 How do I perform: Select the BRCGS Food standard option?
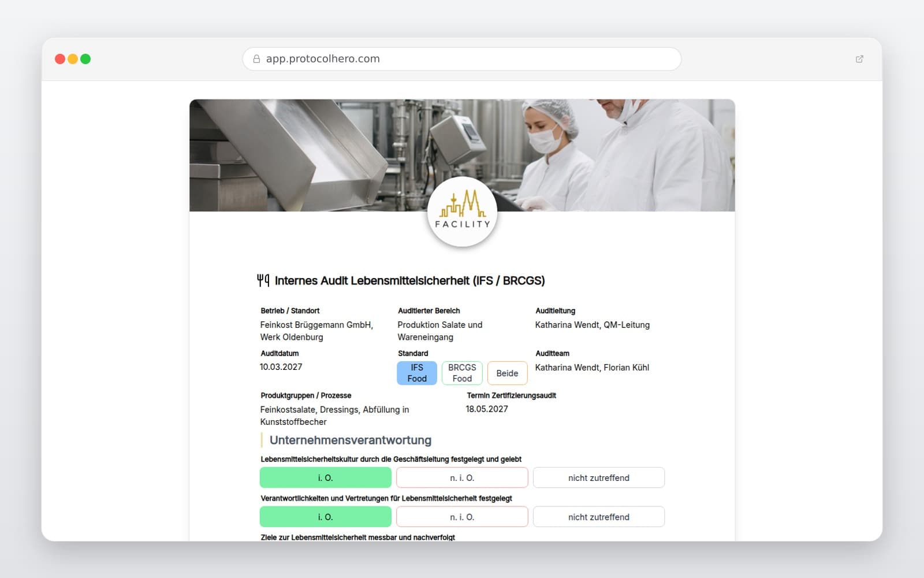(462, 373)
